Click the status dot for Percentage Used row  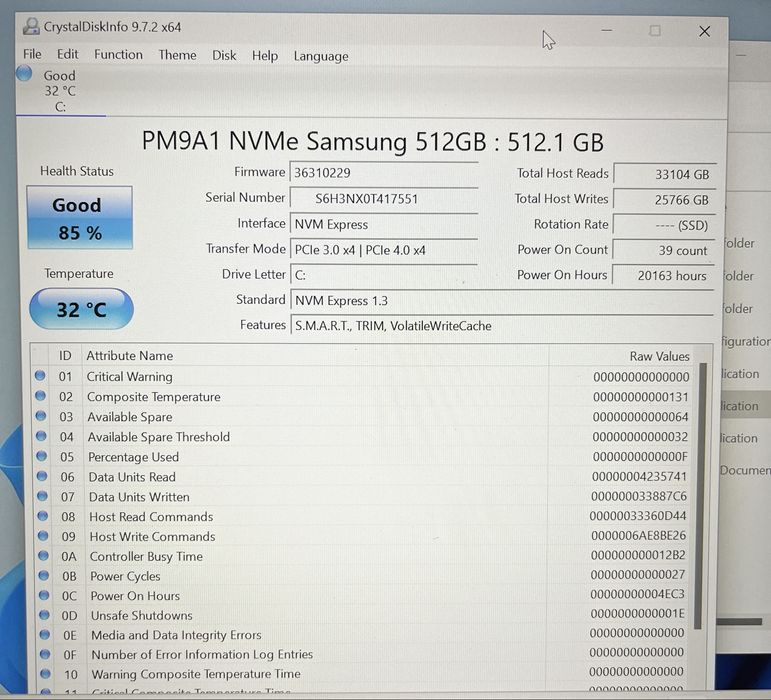coord(42,456)
